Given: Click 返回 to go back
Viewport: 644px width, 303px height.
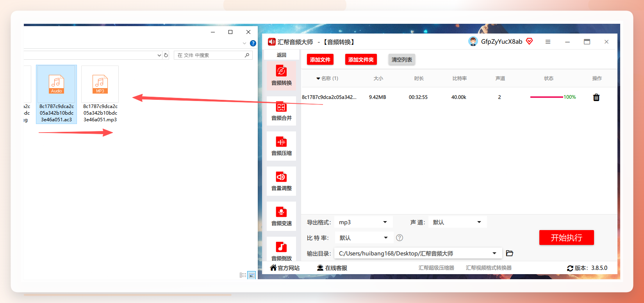Looking at the screenshot, I should click(282, 55).
